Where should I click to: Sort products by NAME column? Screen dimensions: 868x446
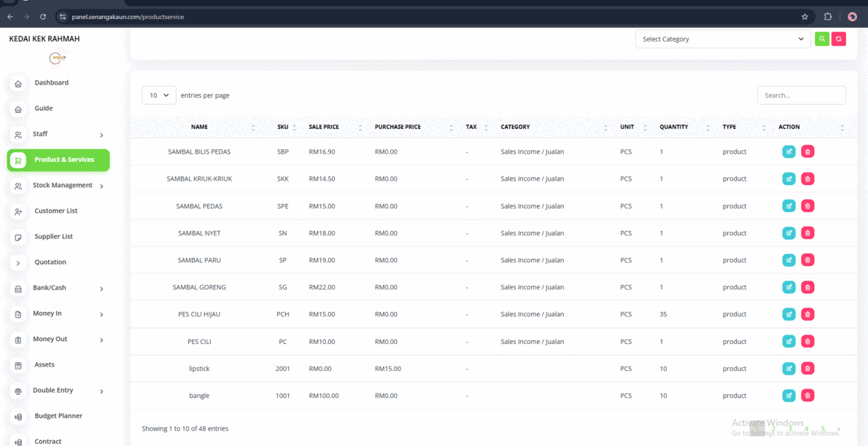199,127
